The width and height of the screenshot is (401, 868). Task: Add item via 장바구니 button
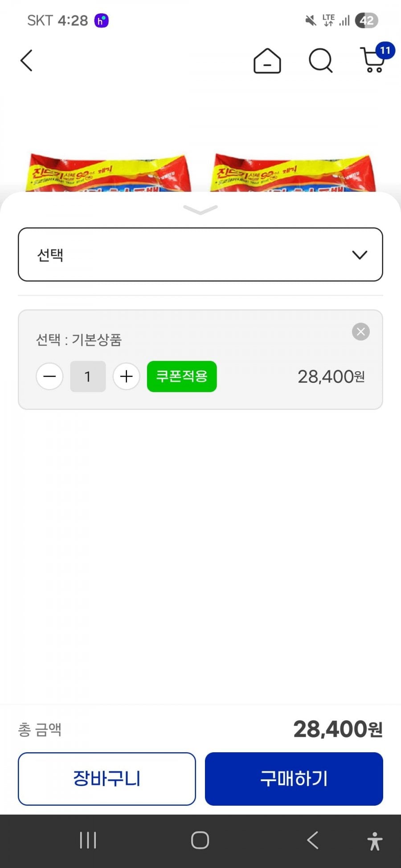coord(107,779)
